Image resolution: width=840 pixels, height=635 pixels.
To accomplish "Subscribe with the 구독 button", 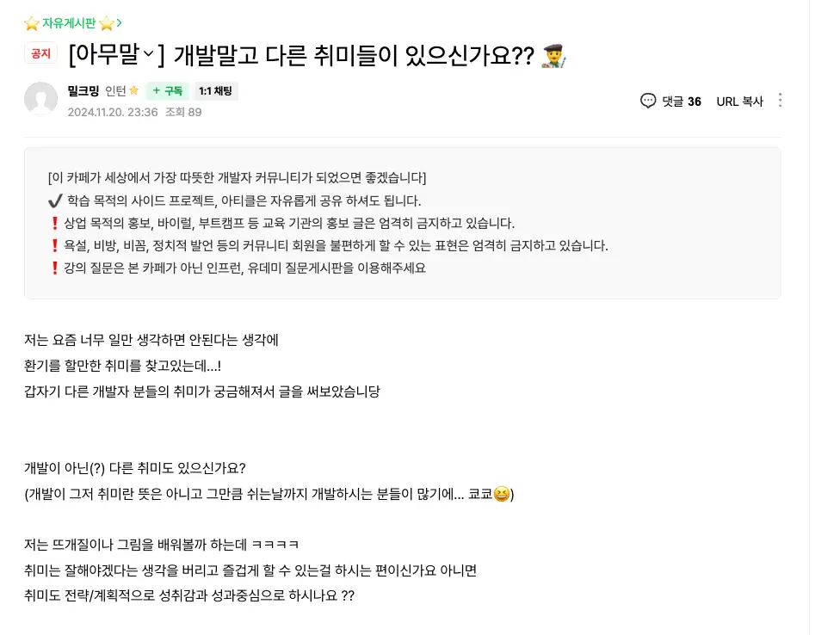I will click(167, 91).
